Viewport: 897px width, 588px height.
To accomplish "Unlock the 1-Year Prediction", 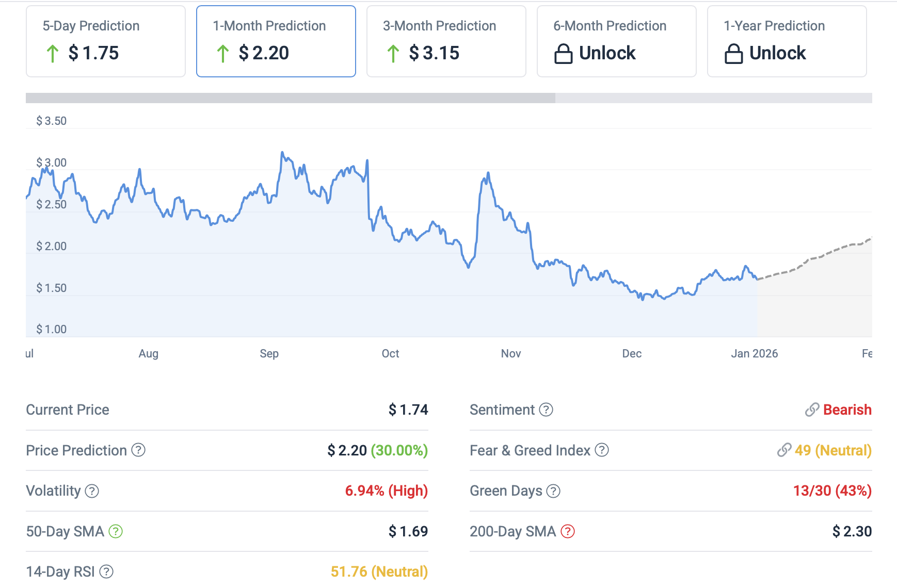I will pyautogui.click(x=787, y=41).
